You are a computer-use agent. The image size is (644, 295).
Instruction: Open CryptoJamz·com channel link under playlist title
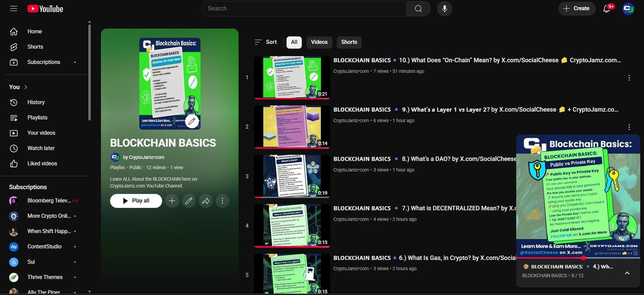click(x=144, y=157)
